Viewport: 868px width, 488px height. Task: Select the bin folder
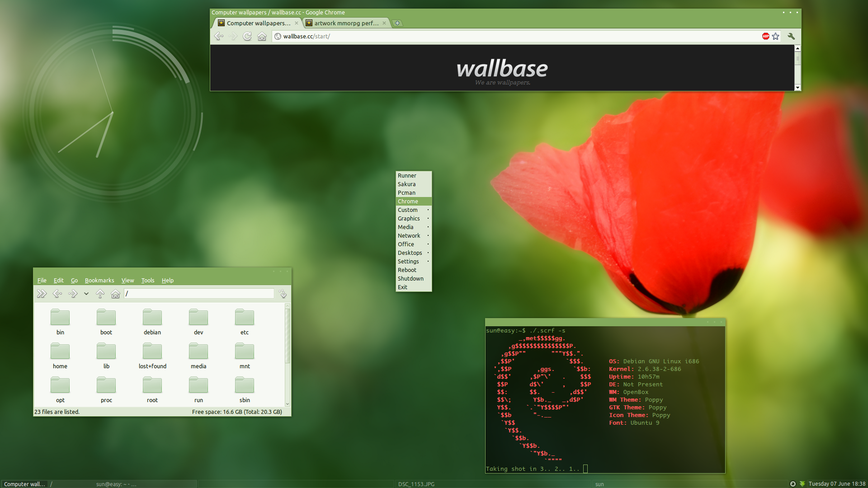60,322
